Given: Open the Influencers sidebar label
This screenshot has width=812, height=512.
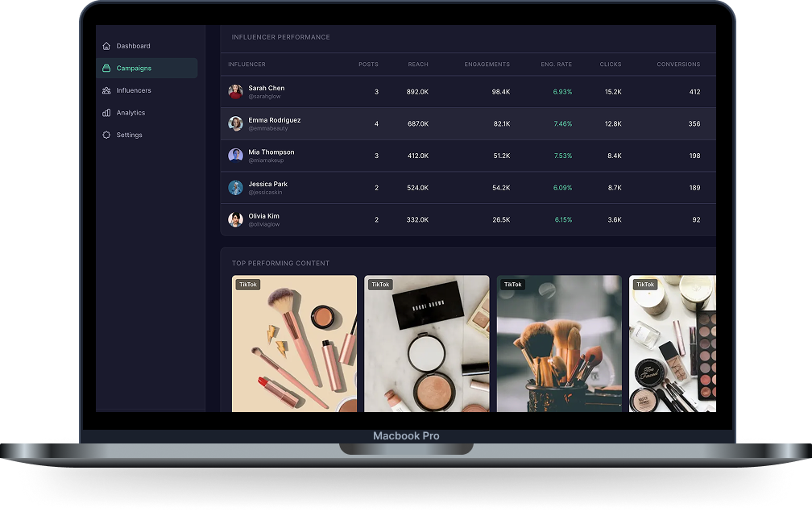Looking at the screenshot, I should (x=133, y=90).
